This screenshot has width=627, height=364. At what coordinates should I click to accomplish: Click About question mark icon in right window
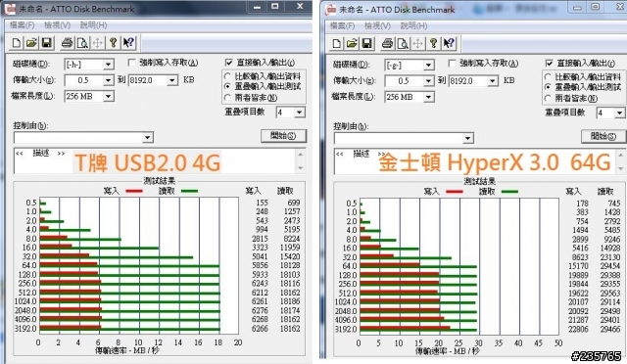click(x=433, y=44)
